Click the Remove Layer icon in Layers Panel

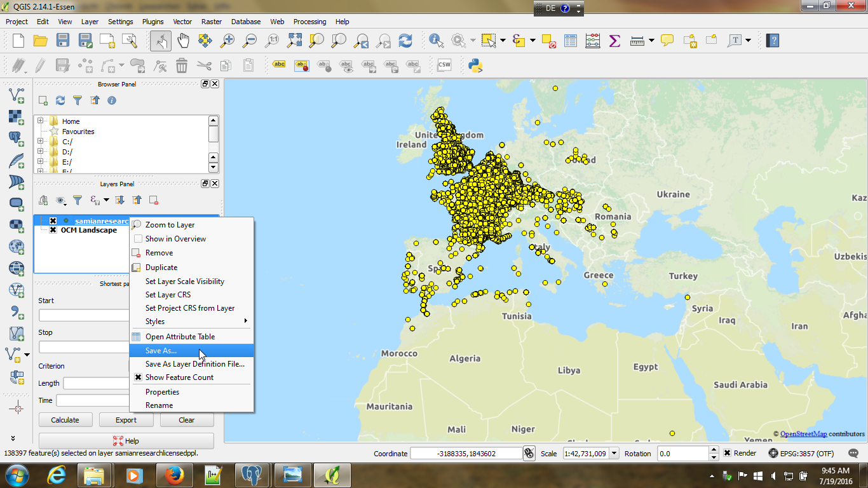click(x=154, y=200)
